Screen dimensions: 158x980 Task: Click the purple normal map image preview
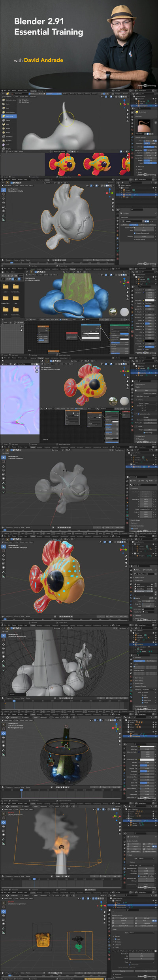click(x=20, y=400)
